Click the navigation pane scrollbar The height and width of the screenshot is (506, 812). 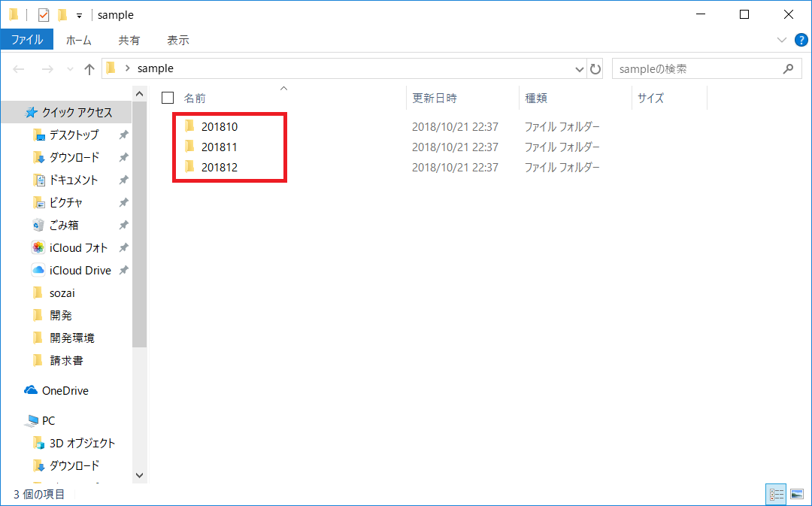139,226
